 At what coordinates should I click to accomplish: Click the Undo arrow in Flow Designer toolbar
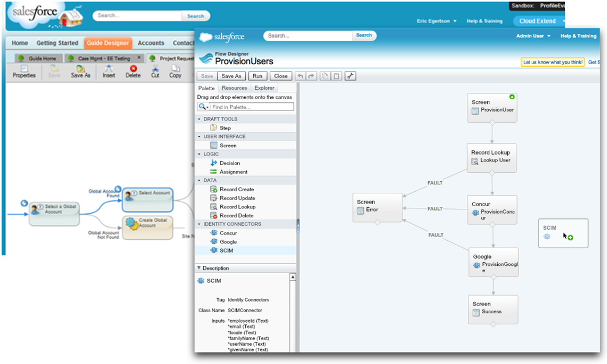300,76
